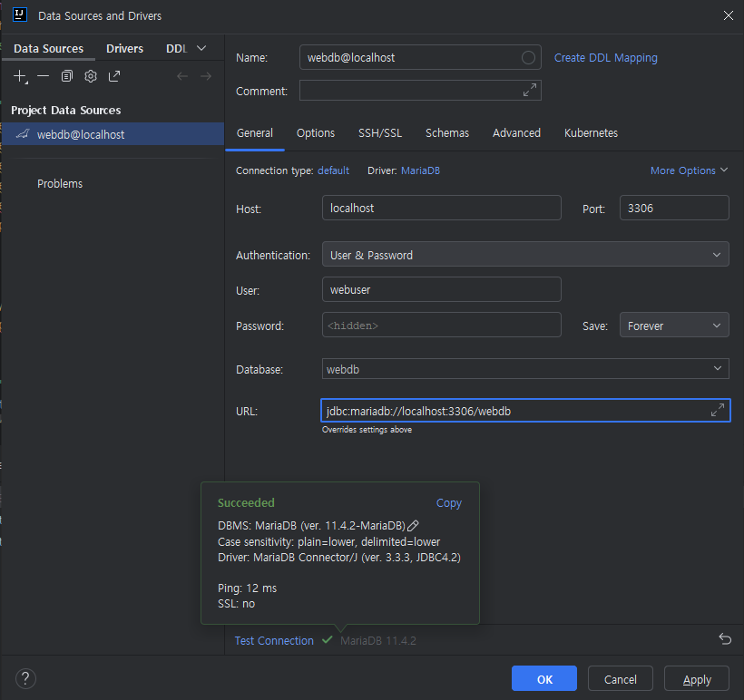Click the make global export arrow icon
The height and width of the screenshot is (700, 744).
click(x=114, y=76)
